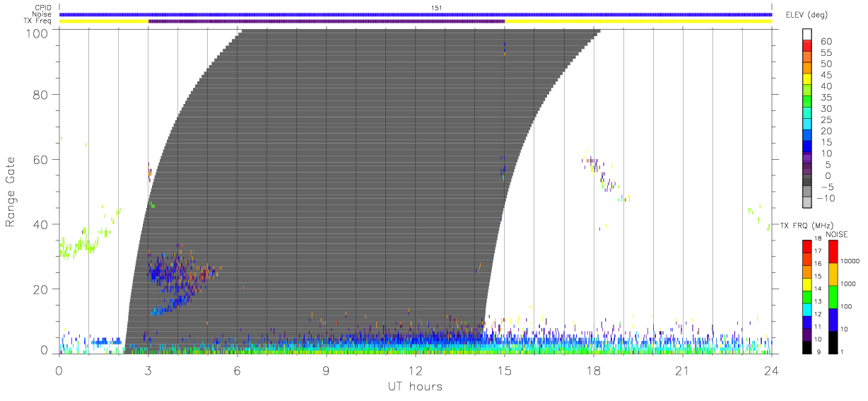Click the purple segment of TX Freq bar

tap(327, 21)
